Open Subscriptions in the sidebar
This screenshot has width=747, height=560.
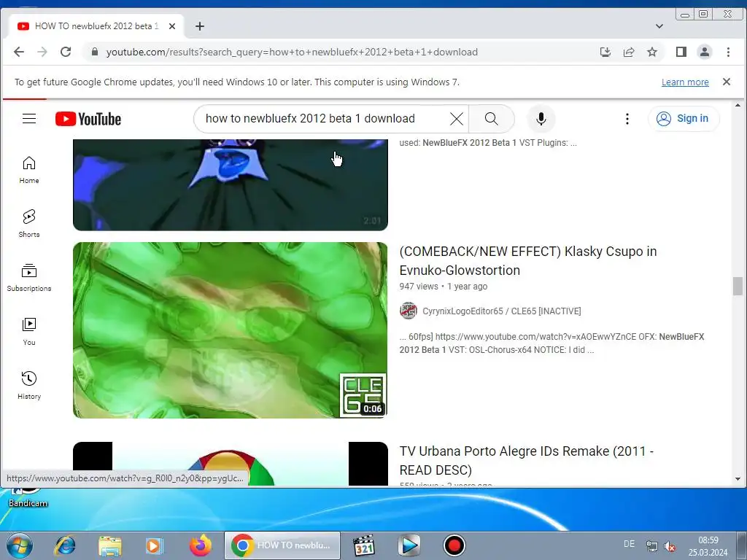tap(29, 278)
